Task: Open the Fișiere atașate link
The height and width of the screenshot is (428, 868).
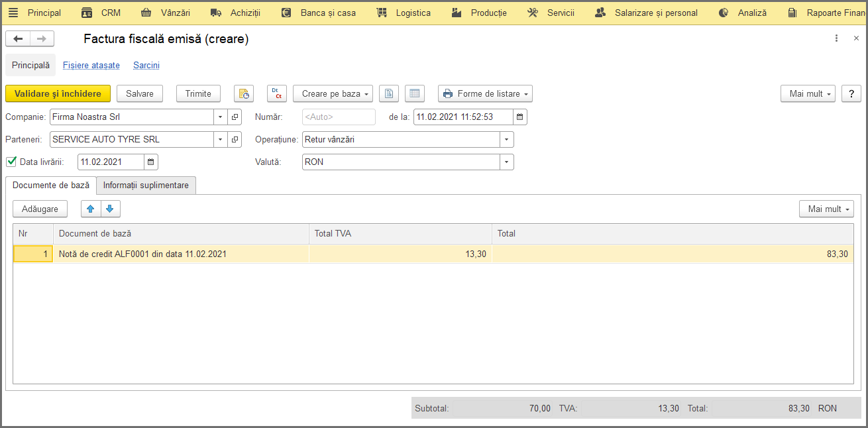Action: tap(91, 66)
